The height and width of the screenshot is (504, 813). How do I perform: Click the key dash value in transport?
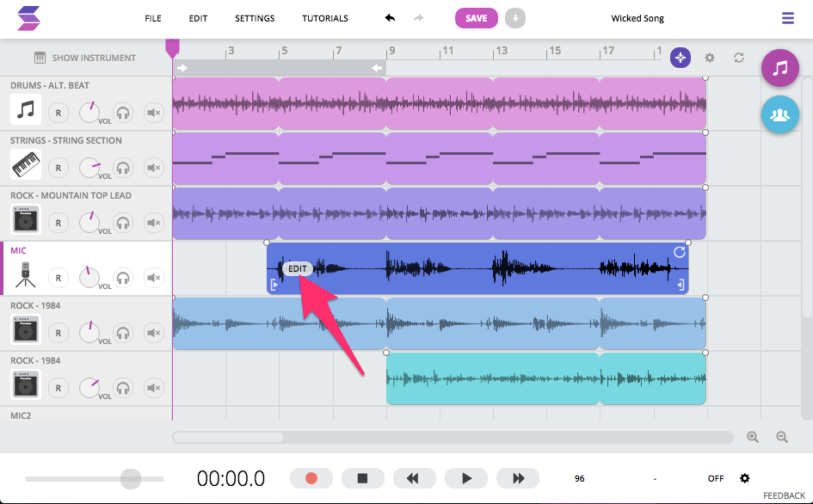tap(655, 478)
